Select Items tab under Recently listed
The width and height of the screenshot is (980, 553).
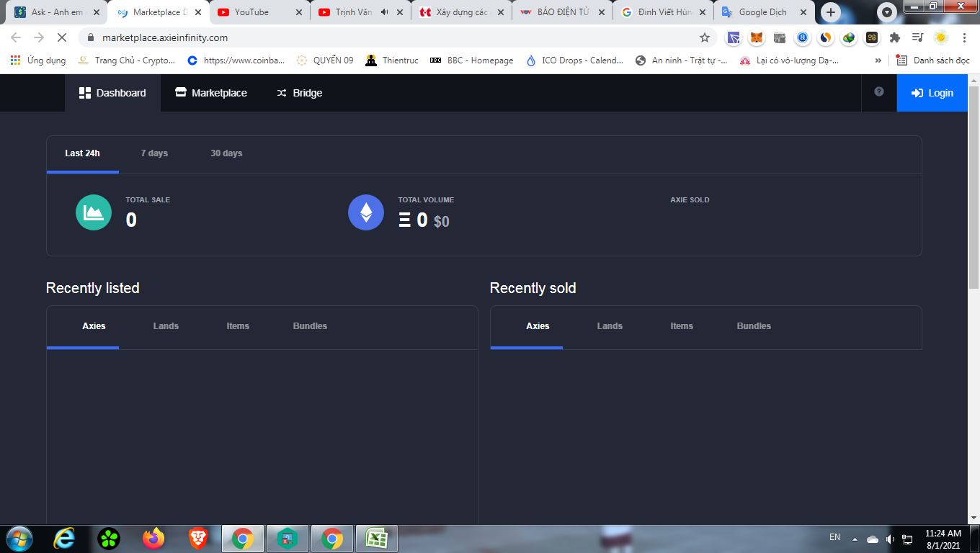pyautogui.click(x=238, y=326)
